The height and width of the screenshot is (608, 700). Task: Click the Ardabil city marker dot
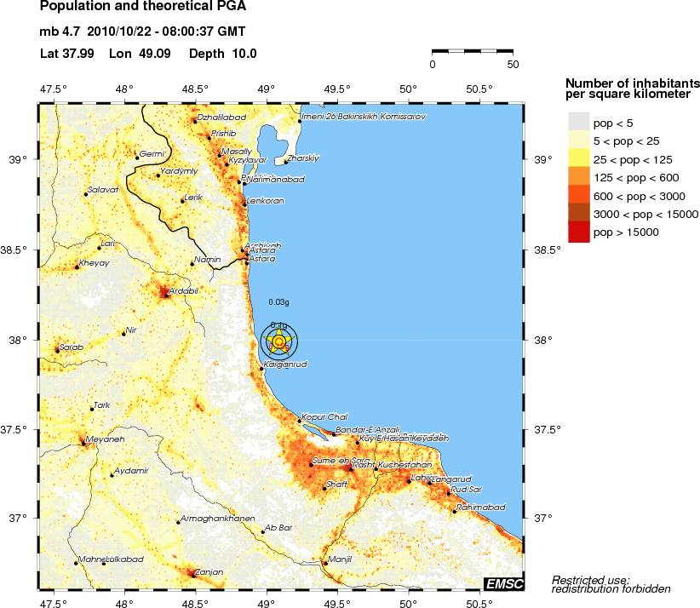(166, 295)
